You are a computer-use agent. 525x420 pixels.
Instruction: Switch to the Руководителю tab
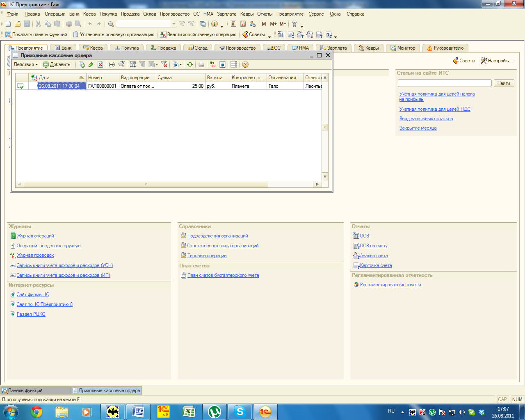click(x=445, y=48)
